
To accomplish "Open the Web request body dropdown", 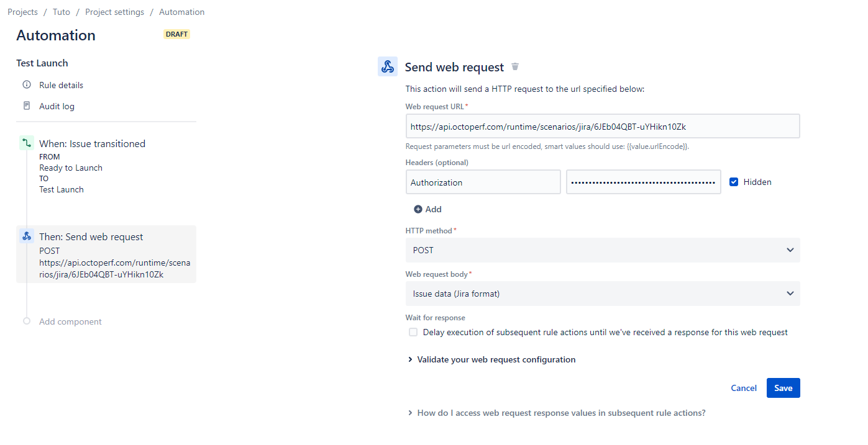I will 602,293.
